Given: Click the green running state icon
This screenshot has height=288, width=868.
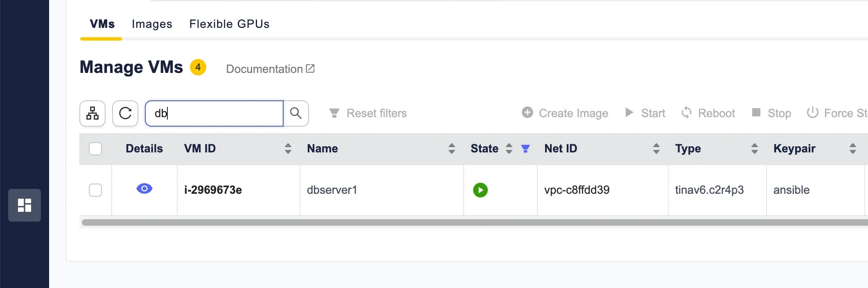Looking at the screenshot, I should [480, 190].
